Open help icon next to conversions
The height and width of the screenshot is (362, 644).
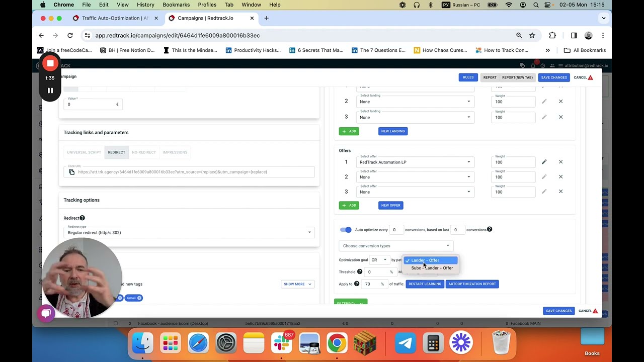(490, 230)
